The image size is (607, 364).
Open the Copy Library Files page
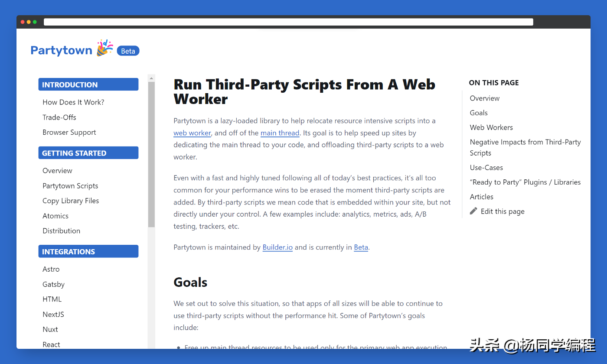[x=71, y=201]
